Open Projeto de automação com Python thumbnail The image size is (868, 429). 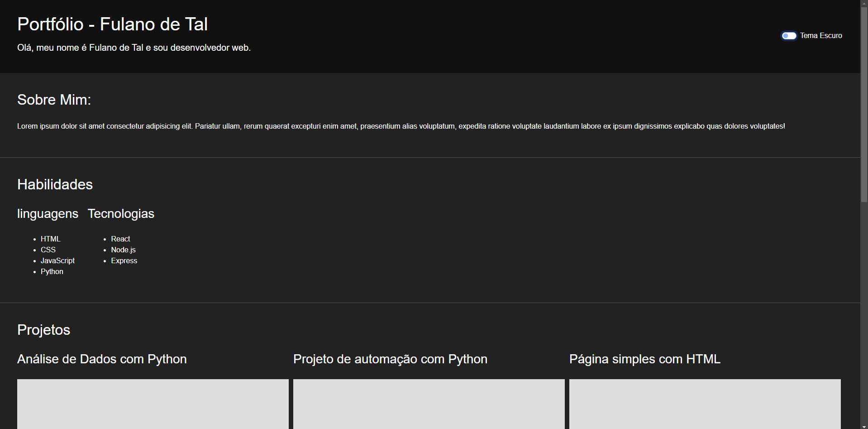(x=429, y=404)
